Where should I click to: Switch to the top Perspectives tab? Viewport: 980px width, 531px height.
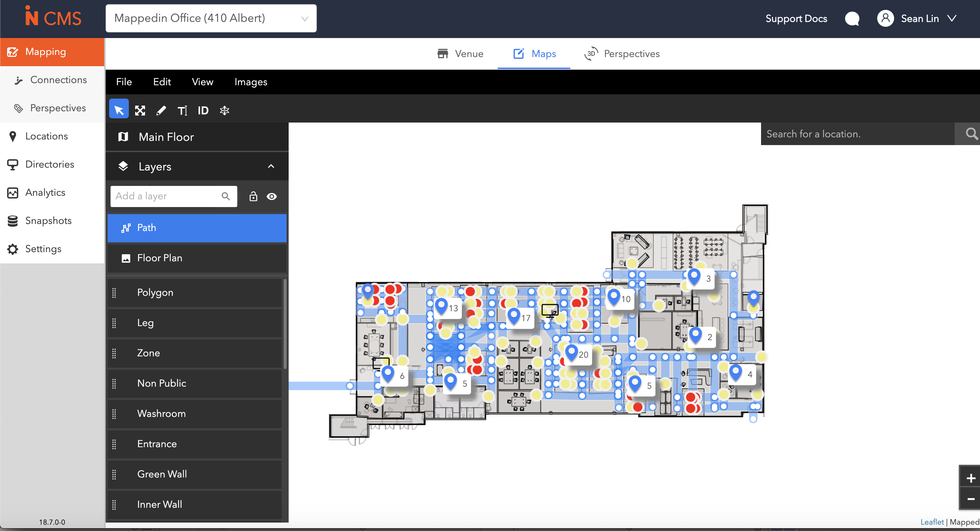pyautogui.click(x=622, y=54)
